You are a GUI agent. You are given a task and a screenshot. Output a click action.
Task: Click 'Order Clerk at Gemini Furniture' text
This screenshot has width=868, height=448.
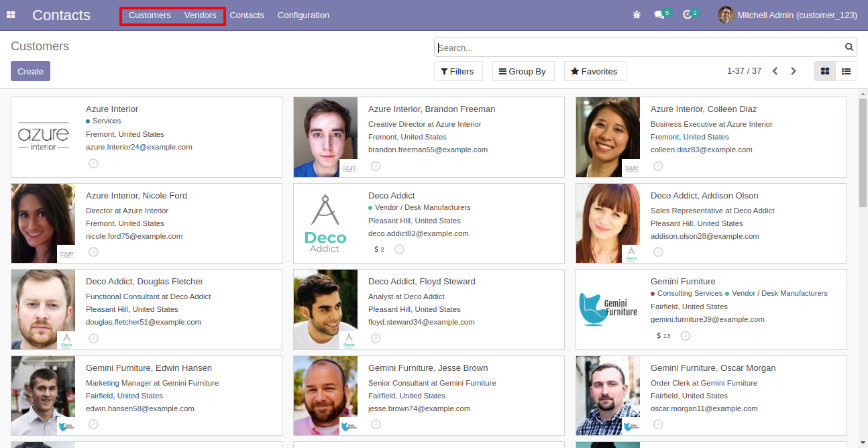pos(704,383)
